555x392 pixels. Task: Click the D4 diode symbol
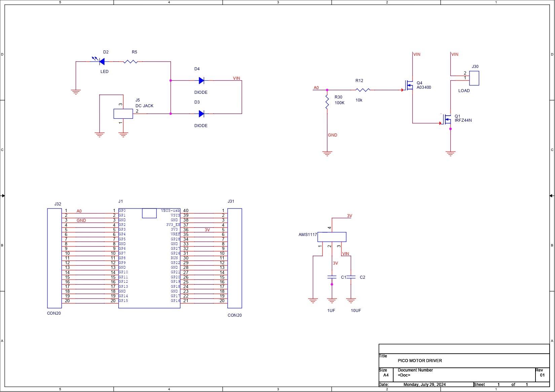click(x=201, y=80)
